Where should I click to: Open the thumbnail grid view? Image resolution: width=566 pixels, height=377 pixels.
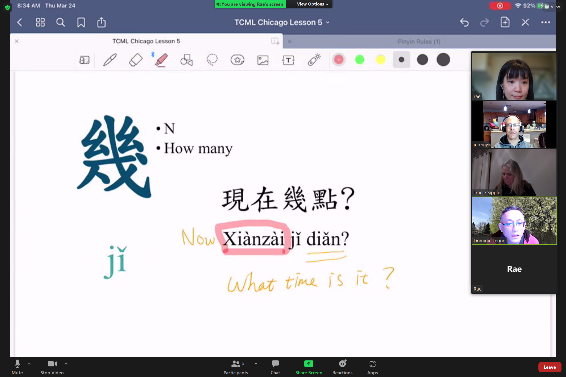[x=40, y=22]
